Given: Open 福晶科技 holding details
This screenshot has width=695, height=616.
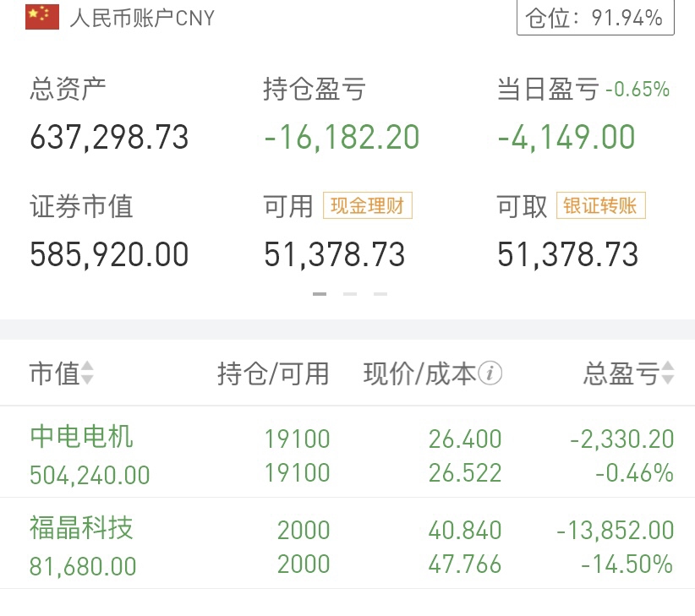Looking at the screenshot, I should point(82,529).
